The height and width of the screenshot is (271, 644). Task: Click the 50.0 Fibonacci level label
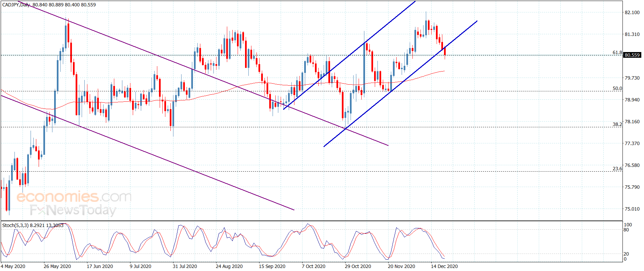click(x=617, y=88)
